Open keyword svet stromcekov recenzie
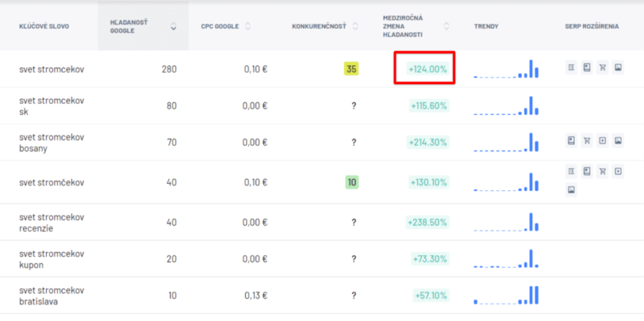 tap(52, 222)
